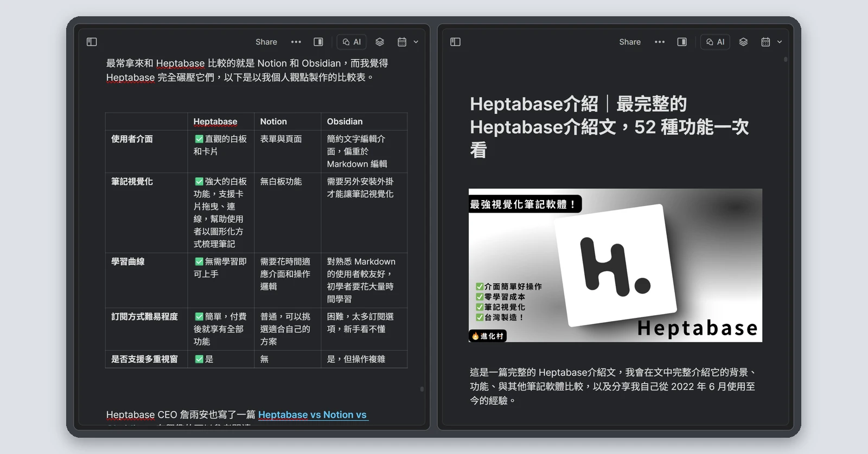The height and width of the screenshot is (454, 868).
Task: Click the 是，但操作複雜 table cell
Action: (364, 359)
